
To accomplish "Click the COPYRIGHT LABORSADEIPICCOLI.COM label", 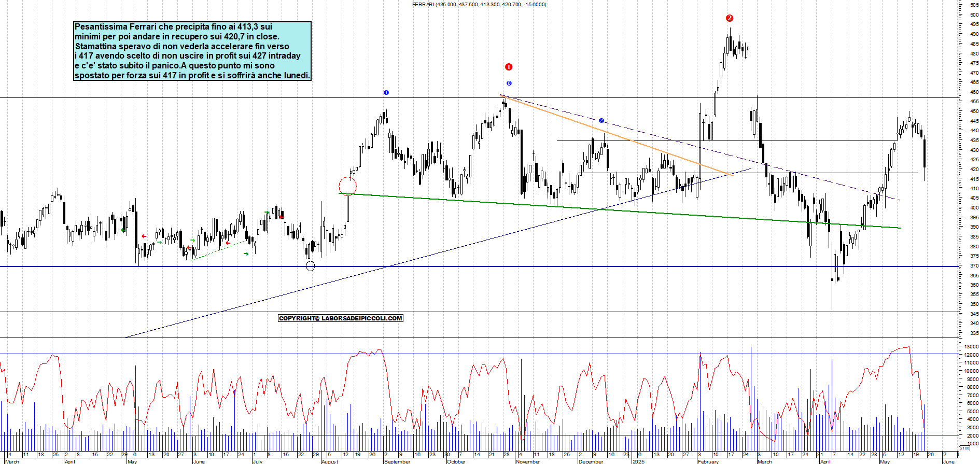I will pos(341,318).
